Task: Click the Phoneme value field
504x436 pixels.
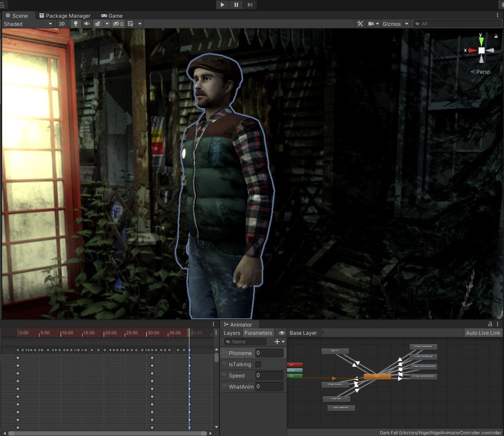Action: pyautogui.click(x=269, y=353)
